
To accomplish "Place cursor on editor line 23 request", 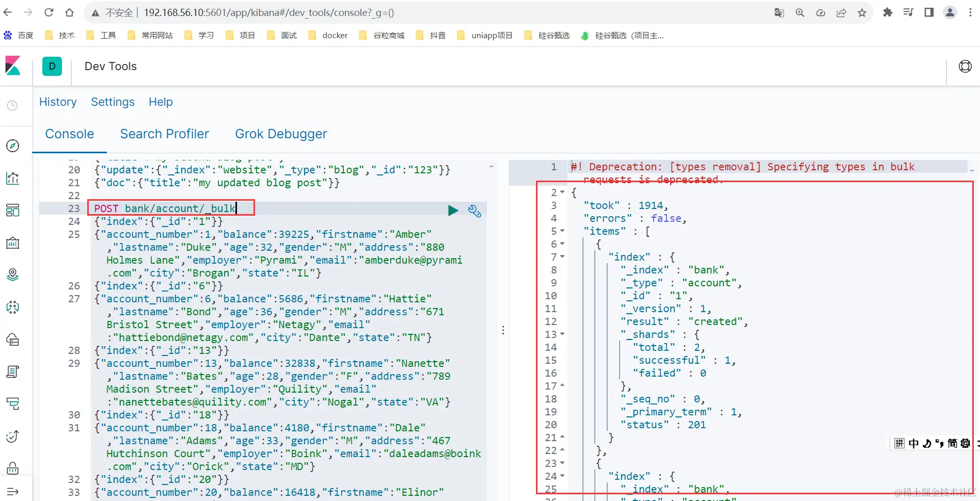I will [165, 208].
